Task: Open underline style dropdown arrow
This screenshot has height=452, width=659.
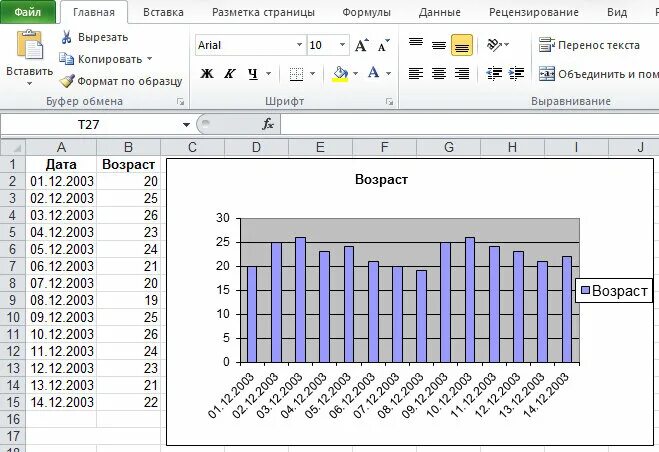Action: [268, 74]
